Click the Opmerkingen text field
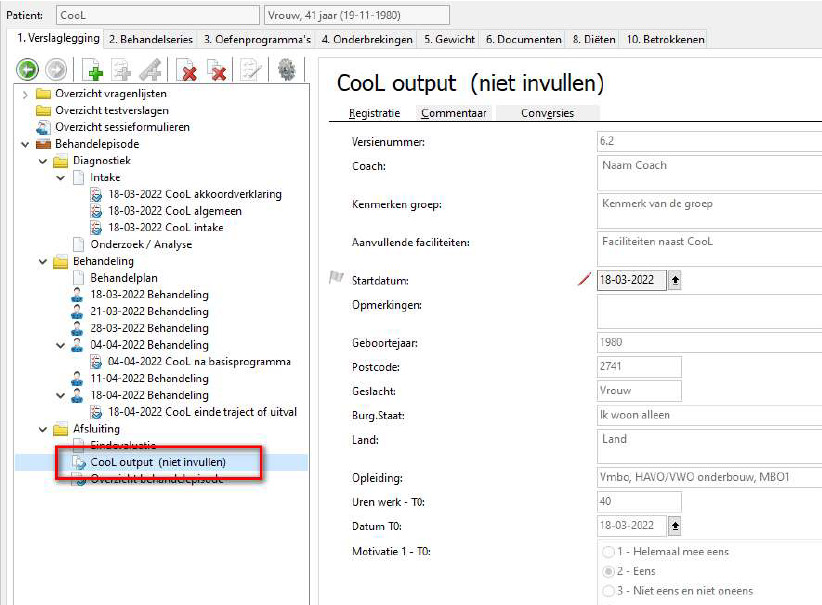The image size is (822, 605). 709,311
